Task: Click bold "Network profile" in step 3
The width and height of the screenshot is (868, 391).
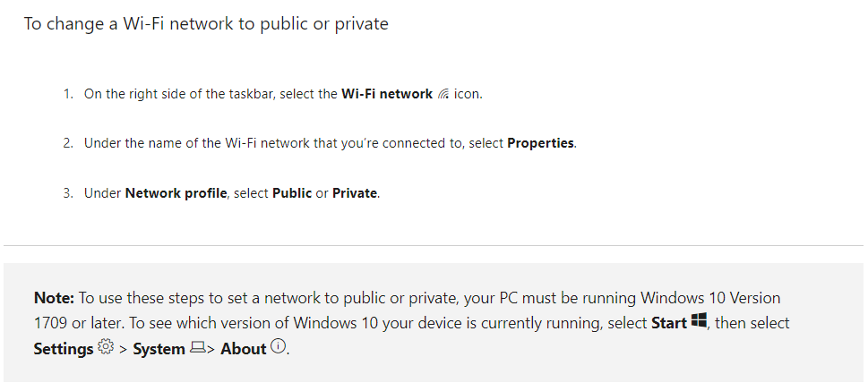Action: [176, 193]
